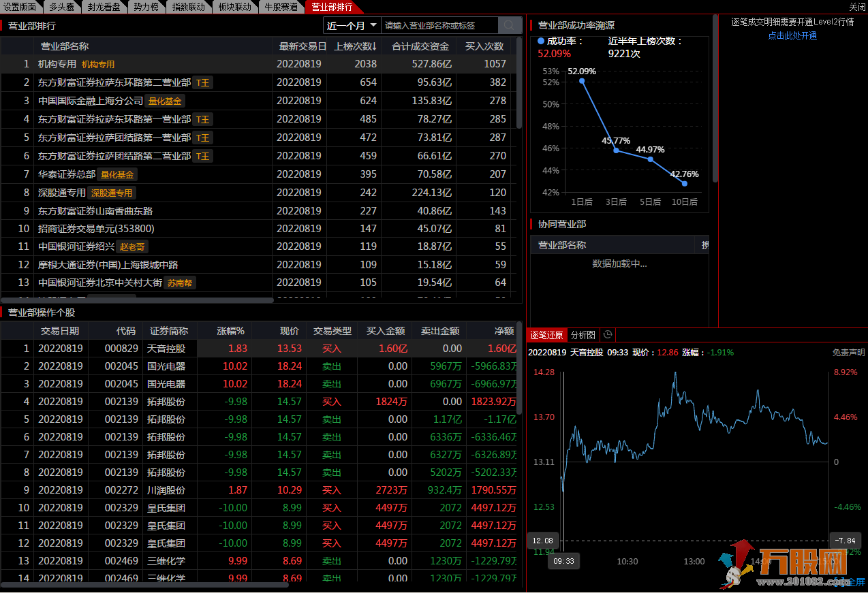Focus the 营业部名称或标签 search field
Screen dimensions: 868x593
(439, 26)
